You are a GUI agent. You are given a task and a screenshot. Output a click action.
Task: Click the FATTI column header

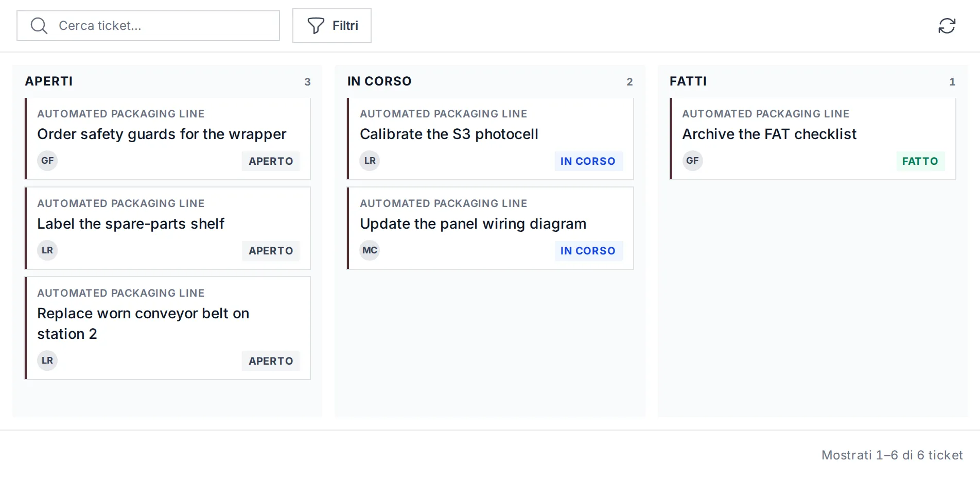pos(688,81)
